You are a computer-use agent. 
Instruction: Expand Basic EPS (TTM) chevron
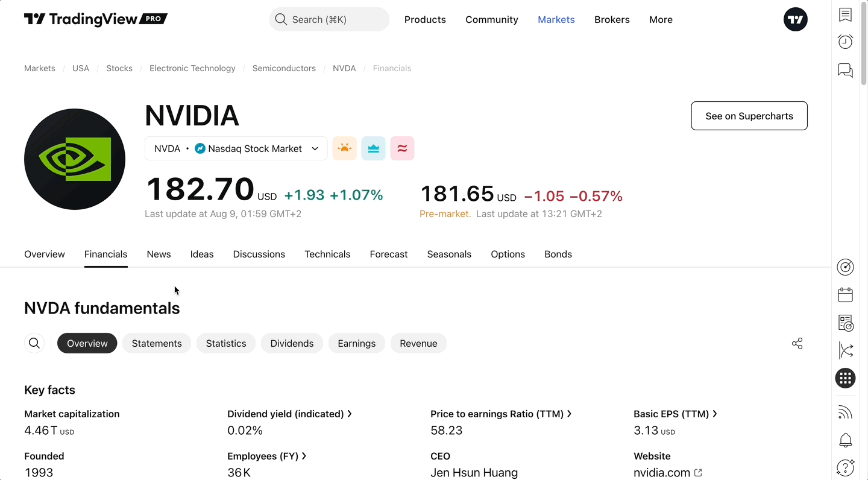[x=714, y=414]
